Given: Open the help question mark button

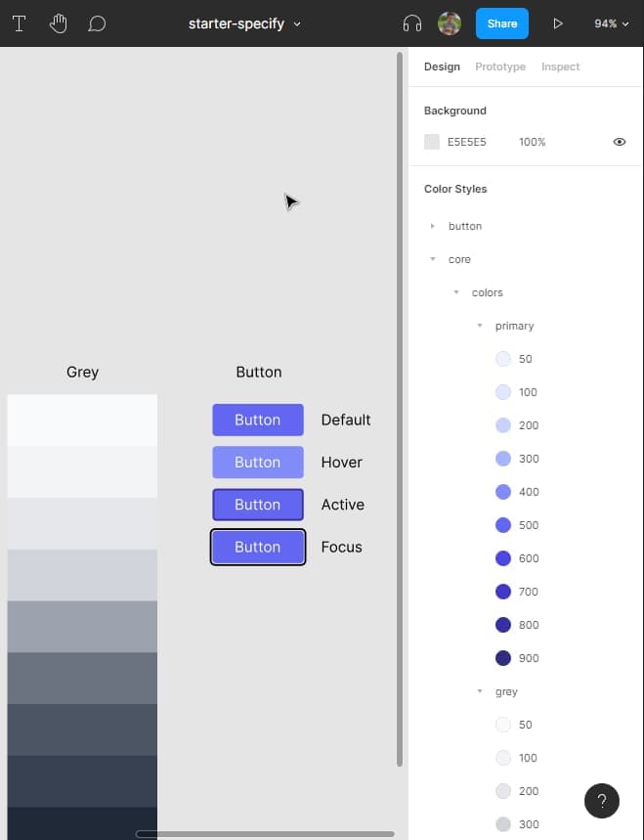Looking at the screenshot, I should point(602,801).
